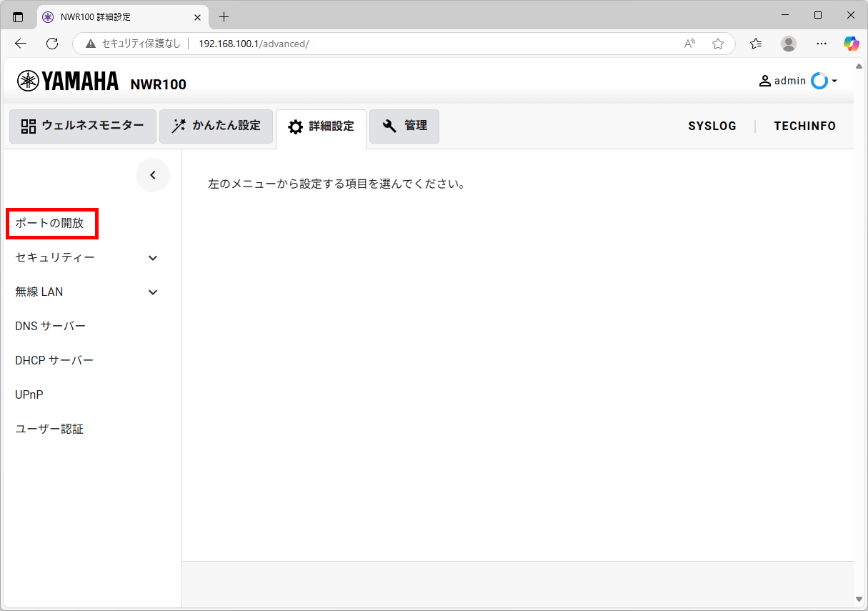Collapse the left sidebar with chevron button
This screenshot has width=868, height=611.
[152, 175]
